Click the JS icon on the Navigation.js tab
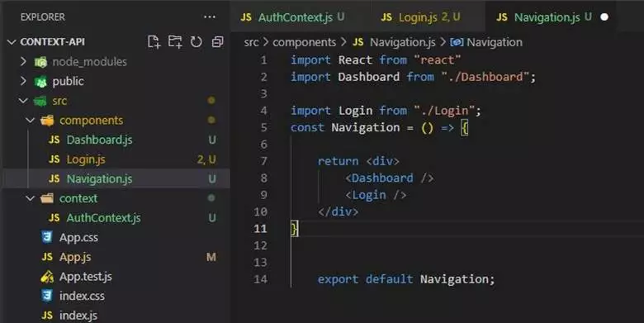 tap(502, 17)
